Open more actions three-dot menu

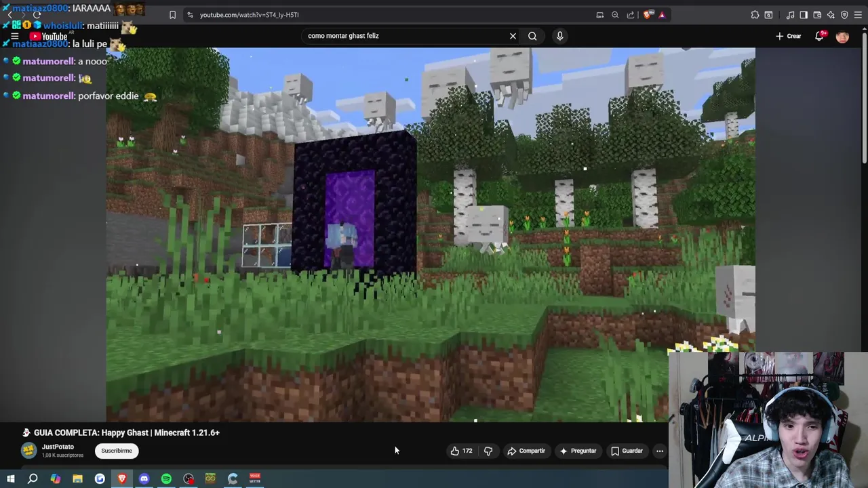tap(660, 451)
